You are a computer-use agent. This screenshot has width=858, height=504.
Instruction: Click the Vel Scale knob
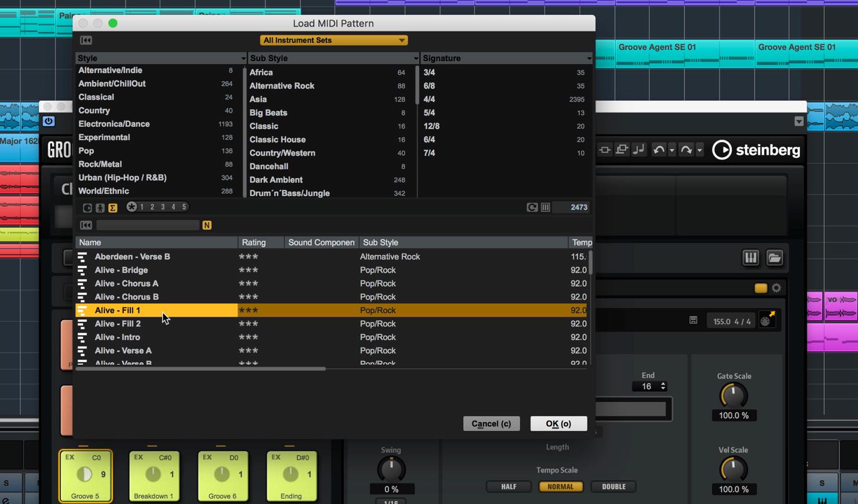733,469
